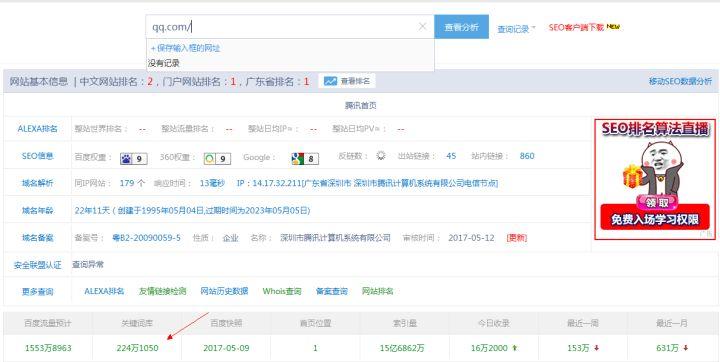Click the 网站历史数据 link
Screen dimensions: 720x362
pyautogui.click(x=224, y=291)
